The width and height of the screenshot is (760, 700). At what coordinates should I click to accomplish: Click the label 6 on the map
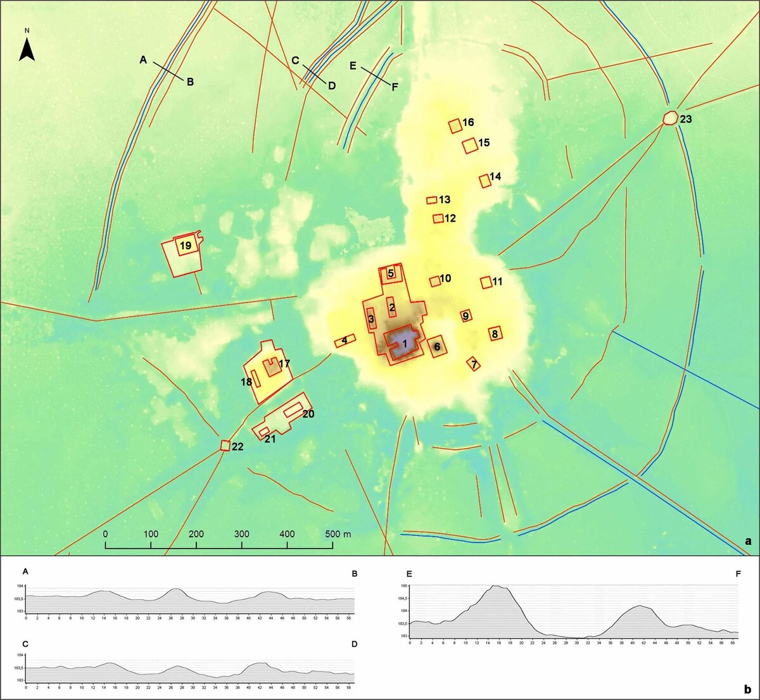click(437, 347)
